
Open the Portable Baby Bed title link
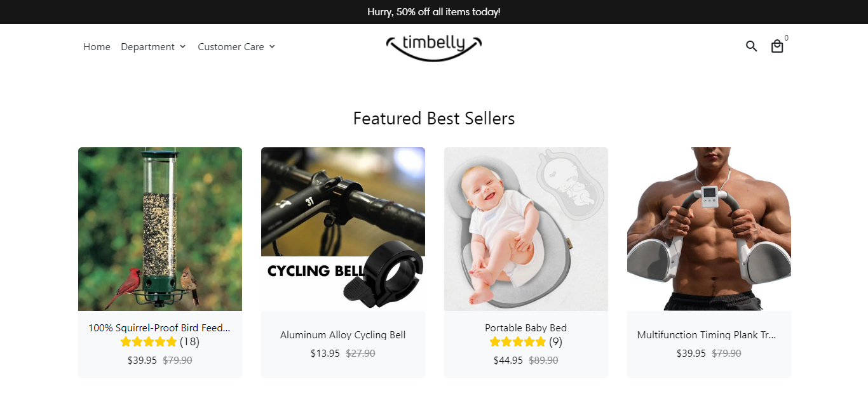pos(526,328)
